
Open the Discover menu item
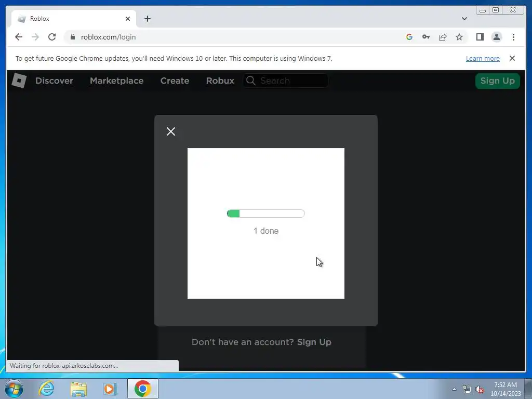(54, 81)
